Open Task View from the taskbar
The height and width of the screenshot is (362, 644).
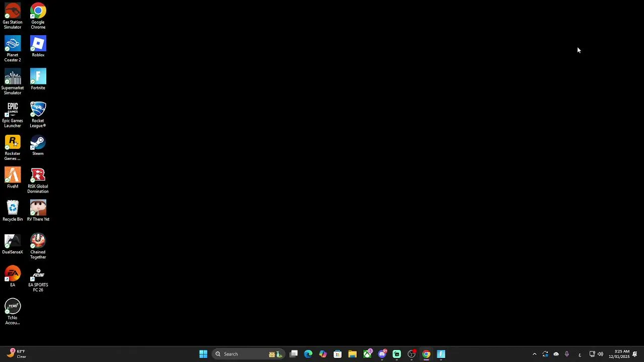(x=294, y=354)
